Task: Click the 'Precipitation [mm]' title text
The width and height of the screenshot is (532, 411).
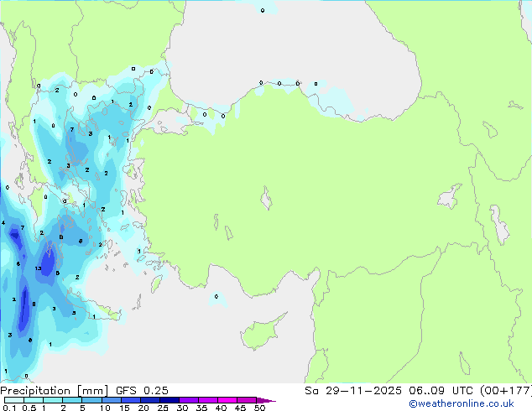Action: [55, 391]
